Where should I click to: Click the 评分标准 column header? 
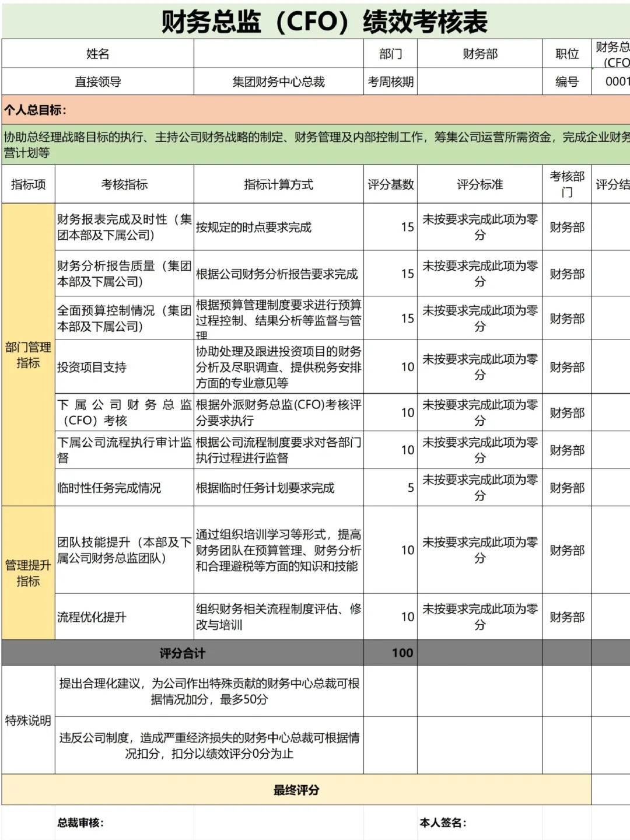pyautogui.click(x=480, y=184)
